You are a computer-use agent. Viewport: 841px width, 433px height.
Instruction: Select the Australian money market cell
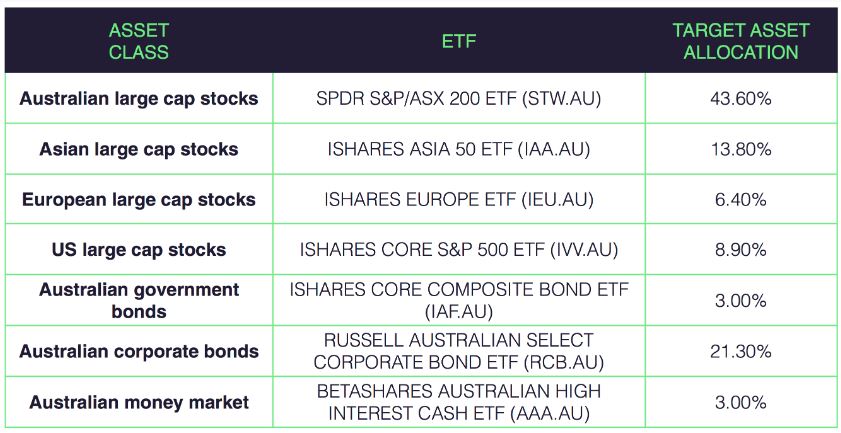(x=139, y=402)
